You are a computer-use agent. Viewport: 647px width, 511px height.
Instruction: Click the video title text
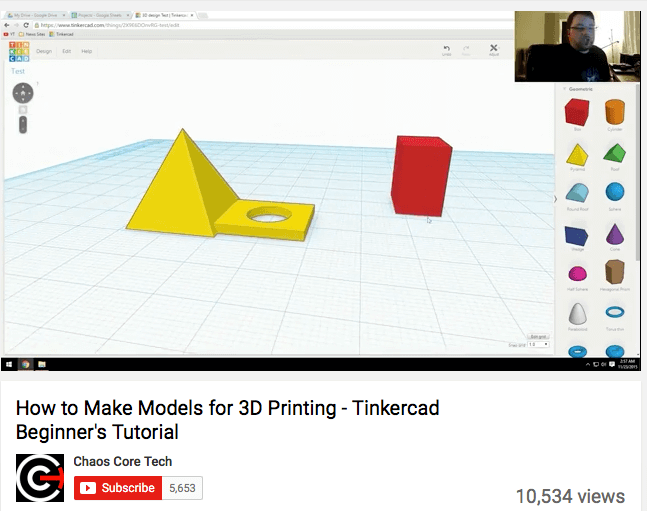(x=227, y=420)
